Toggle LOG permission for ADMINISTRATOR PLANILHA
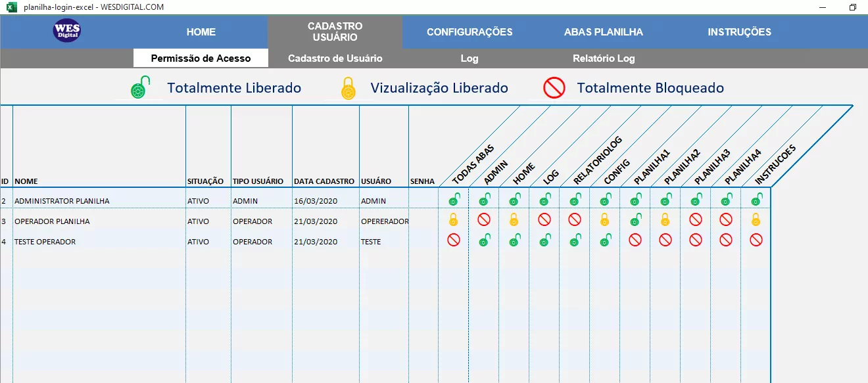This screenshot has width=868, height=383. pyautogui.click(x=544, y=198)
